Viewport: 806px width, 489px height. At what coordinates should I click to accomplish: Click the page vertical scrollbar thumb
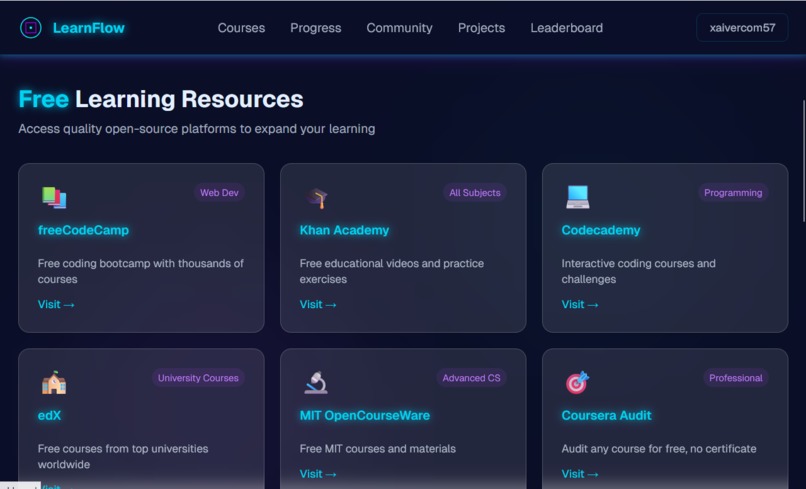coord(804,161)
